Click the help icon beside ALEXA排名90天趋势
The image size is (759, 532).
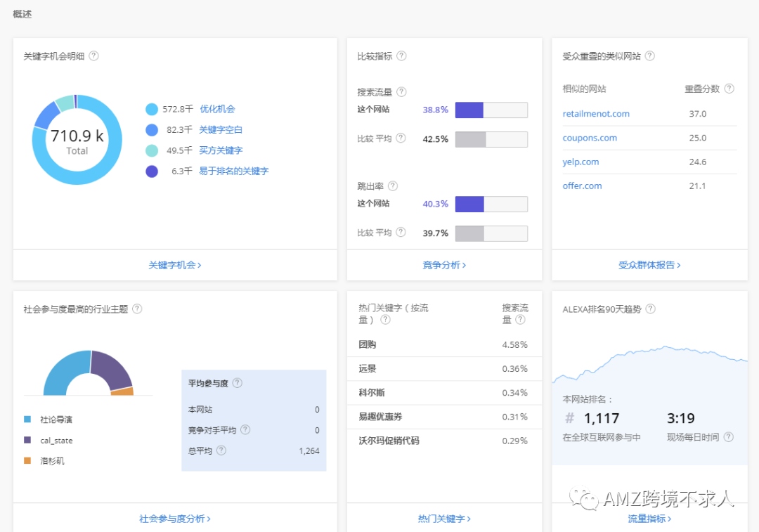point(651,309)
